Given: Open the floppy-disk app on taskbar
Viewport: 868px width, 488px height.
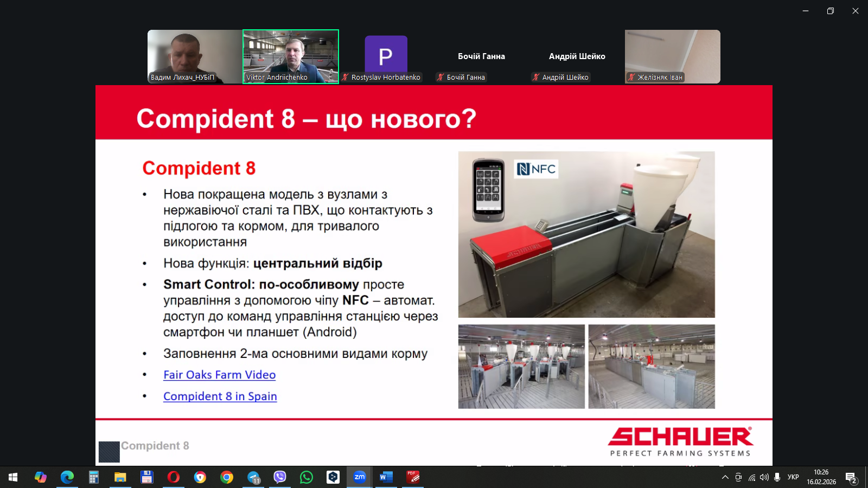Looking at the screenshot, I should [x=146, y=477].
